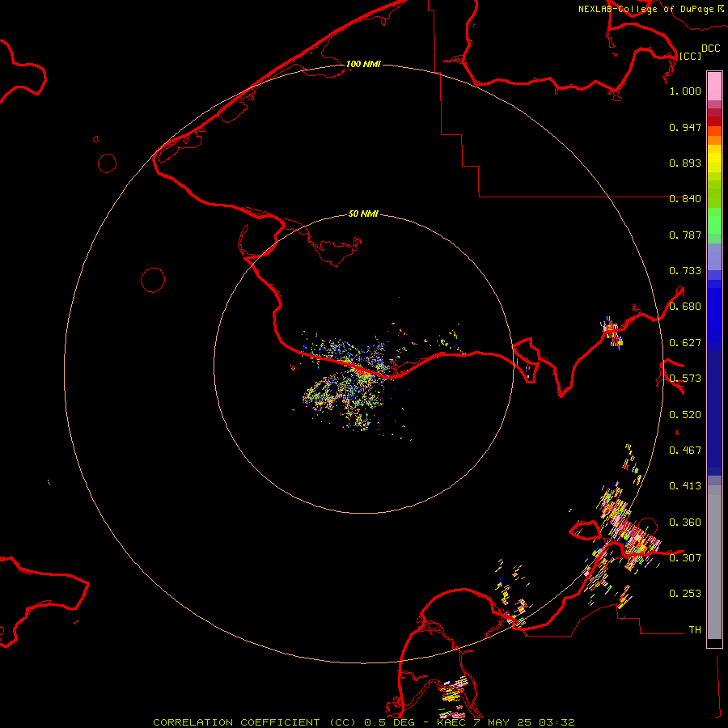Click the 0.253 legend value

point(685,594)
